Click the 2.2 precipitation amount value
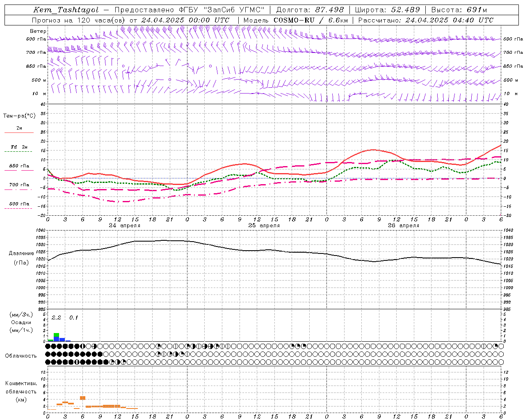This screenshot has height=420, width=525. pos(56,317)
